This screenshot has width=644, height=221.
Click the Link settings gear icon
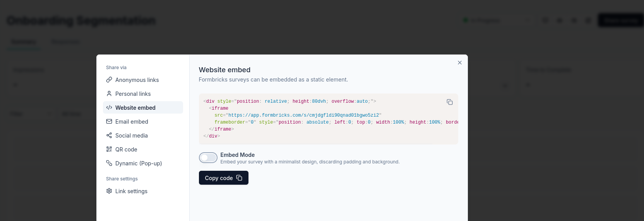109,191
